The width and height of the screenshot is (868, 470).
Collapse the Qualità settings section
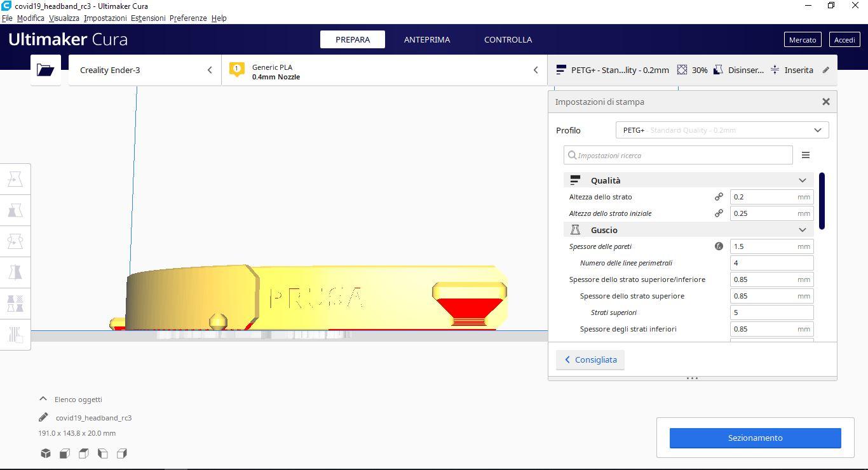coord(803,180)
